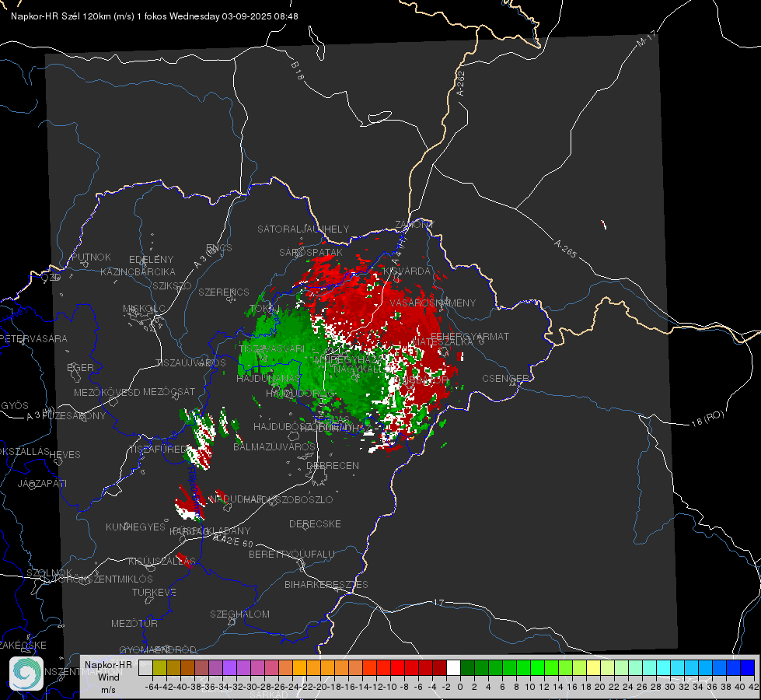Pick the yellow legend swatch between 18 and 20

point(594,668)
